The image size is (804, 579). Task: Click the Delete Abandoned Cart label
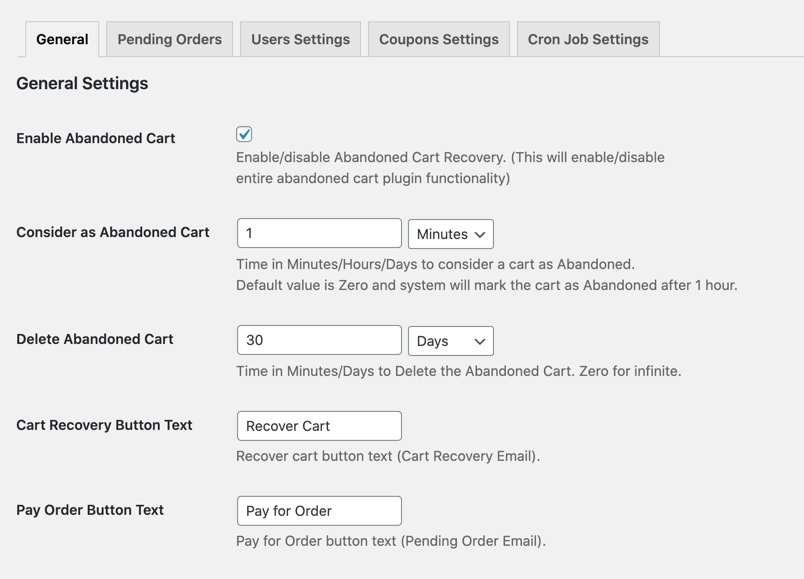tap(95, 339)
